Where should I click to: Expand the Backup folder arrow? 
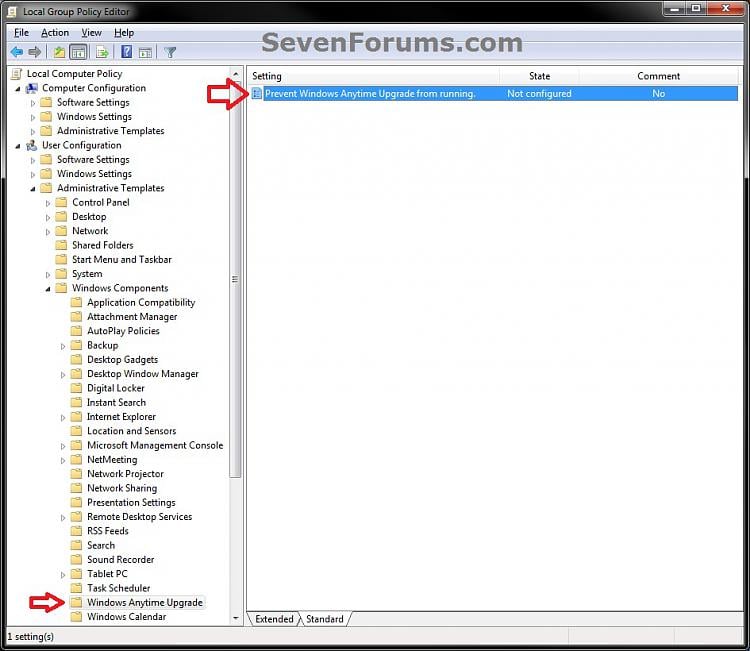tap(63, 346)
